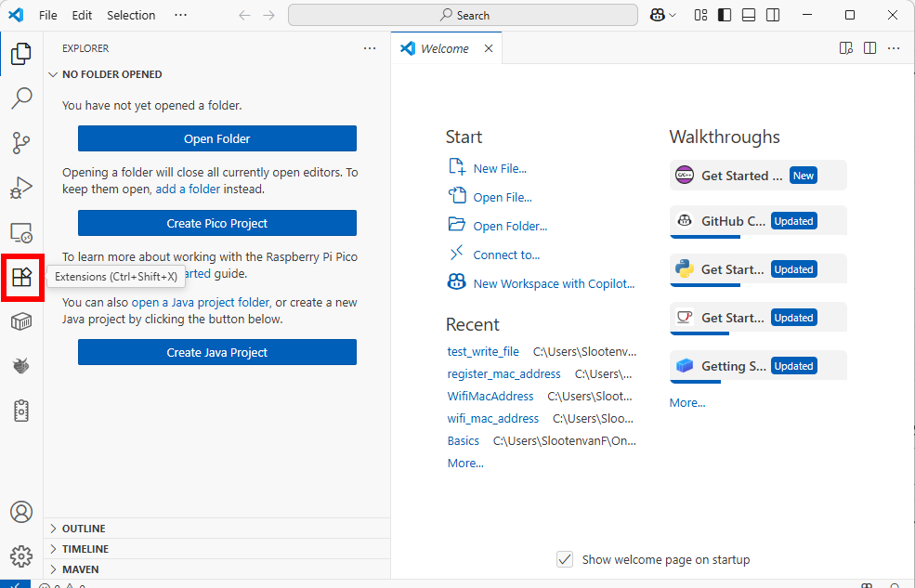915x588 pixels.
Task: Open the Containers view icon
Action: [x=21, y=321]
